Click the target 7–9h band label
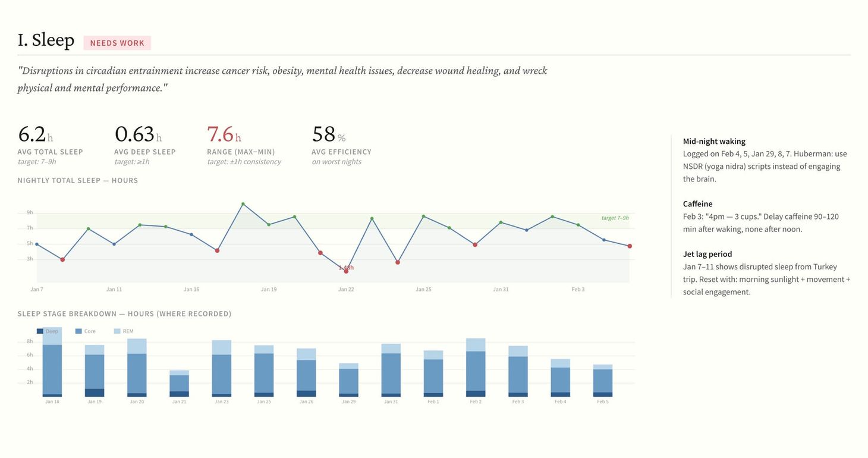The height and width of the screenshot is (458, 868). pyautogui.click(x=615, y=218)
